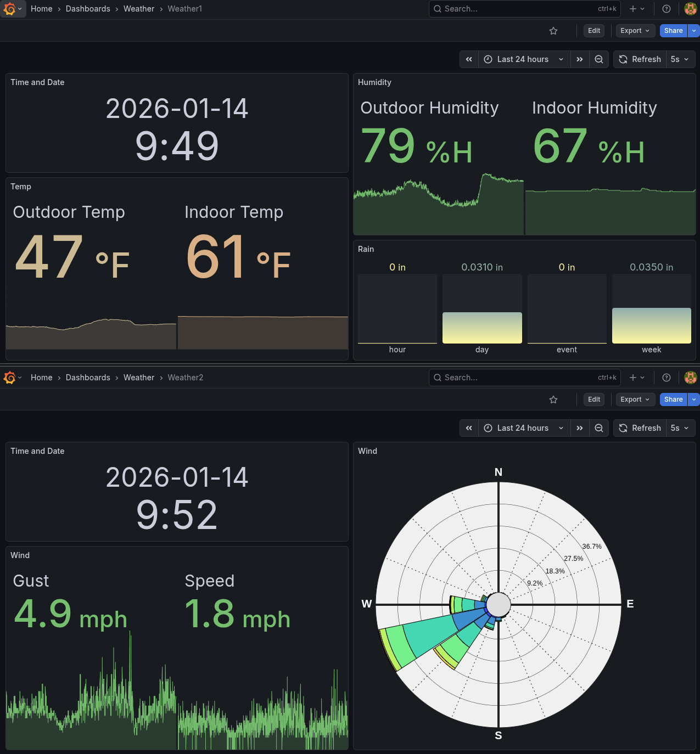Viewport: 700px width, 754px height.
Task: Click Share button in Weather2 dashboard
Action: (674, 399)
